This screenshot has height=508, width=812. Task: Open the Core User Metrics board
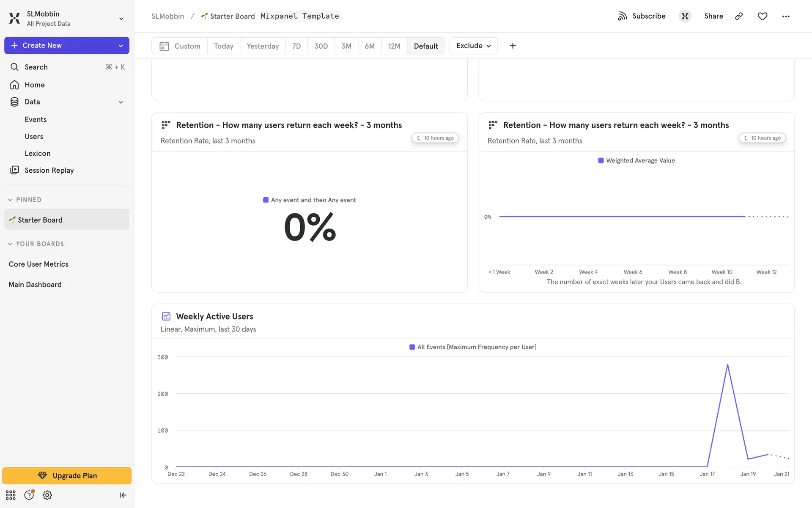[x=38, y=264]
